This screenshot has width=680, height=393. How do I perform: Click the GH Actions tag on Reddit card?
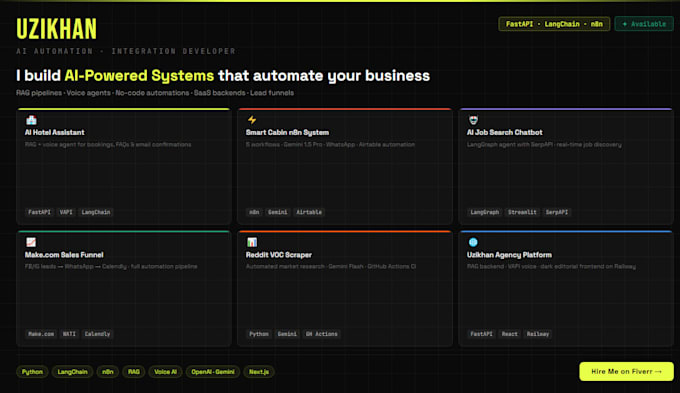[321, 334]
